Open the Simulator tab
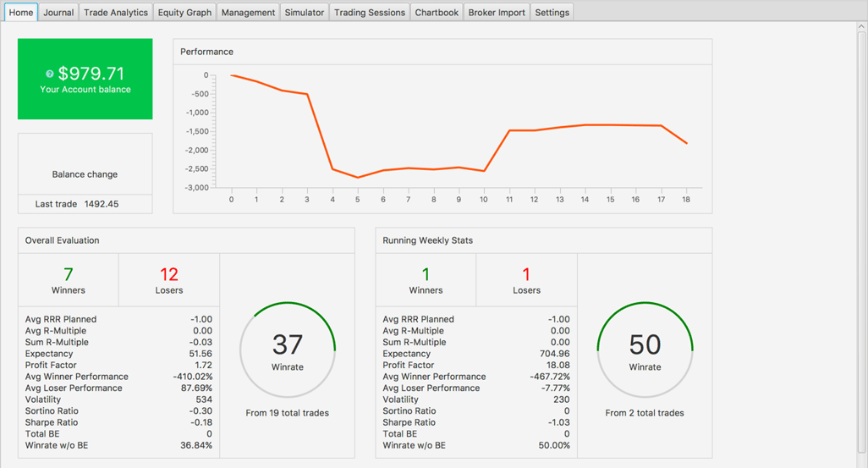Image resolution: width=868 pixels, height=468 pixels. click(304, 12)
